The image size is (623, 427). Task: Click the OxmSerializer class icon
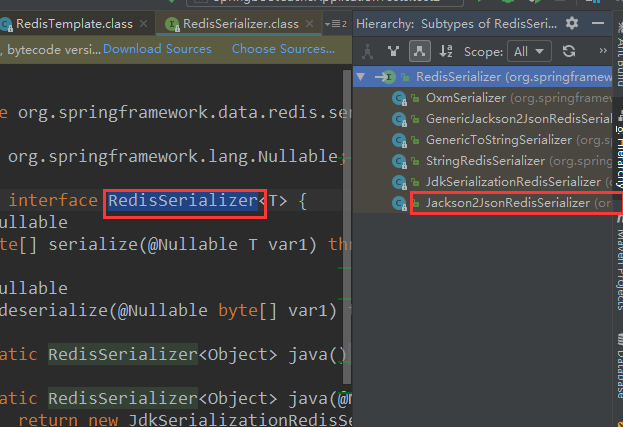[399, 98]
